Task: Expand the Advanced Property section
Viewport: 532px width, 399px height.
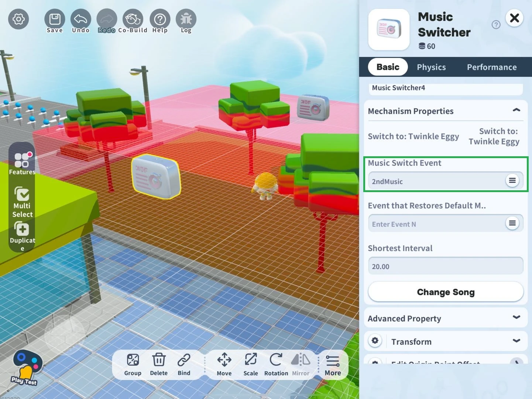Action: coord(446,318)
